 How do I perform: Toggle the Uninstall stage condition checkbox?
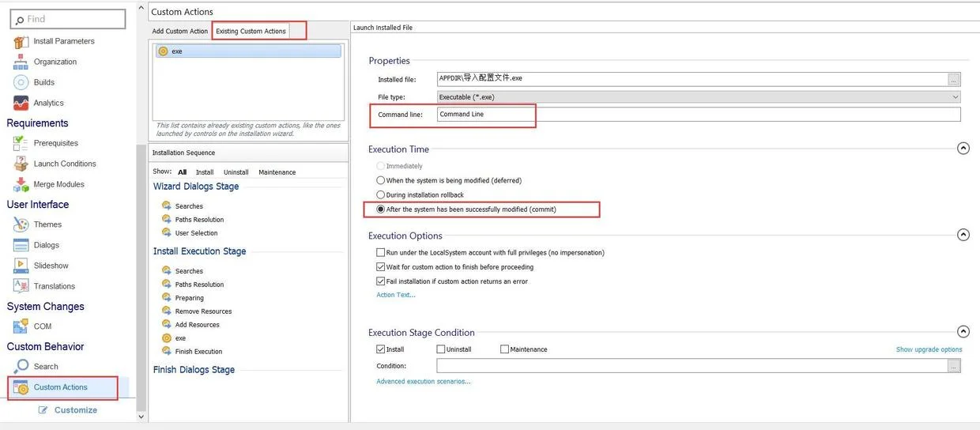click(441, 349)
